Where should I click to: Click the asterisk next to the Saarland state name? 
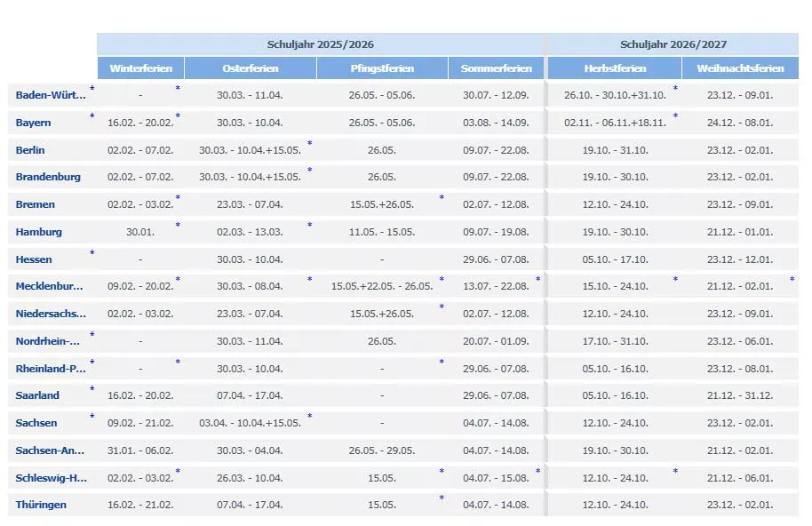coord(92,388)
